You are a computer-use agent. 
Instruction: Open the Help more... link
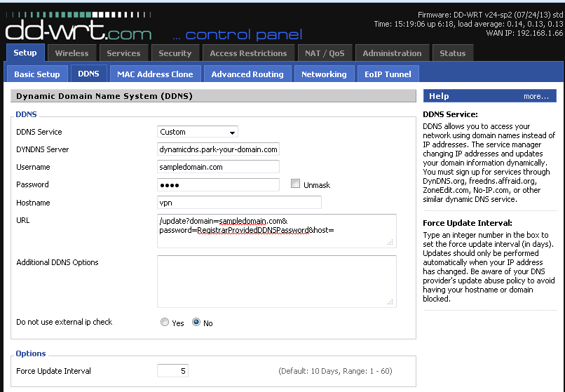pos(536,96)
